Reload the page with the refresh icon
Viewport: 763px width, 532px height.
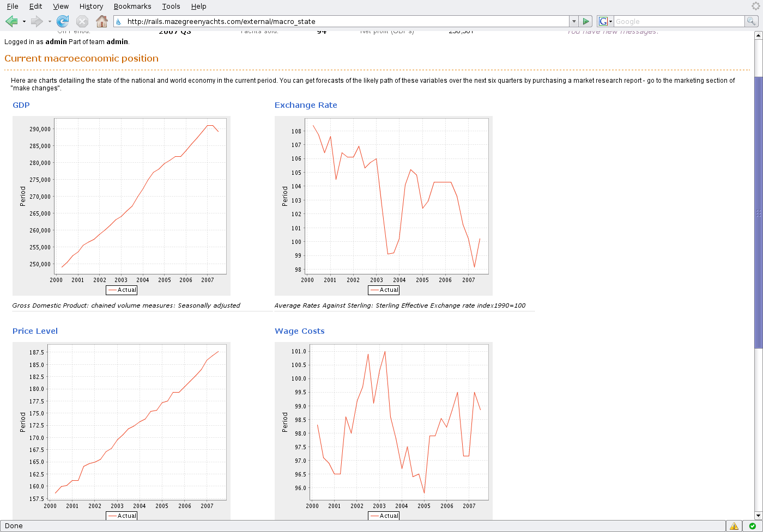(63, 21)
